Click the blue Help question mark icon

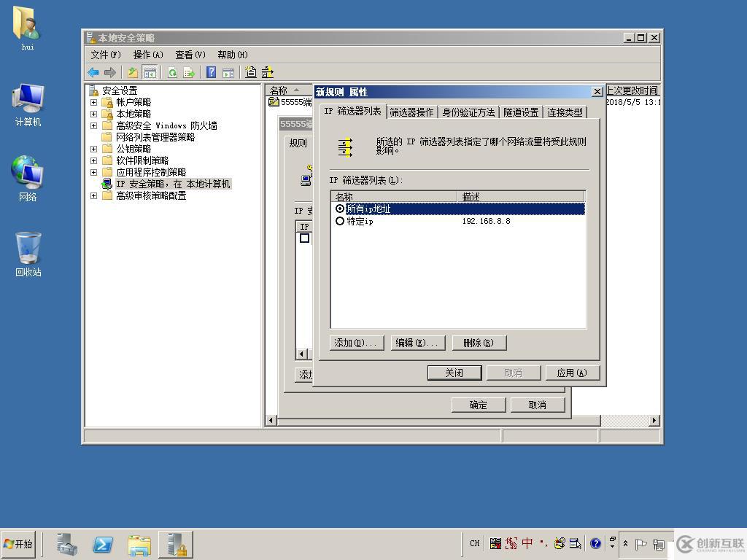[211, 72]
